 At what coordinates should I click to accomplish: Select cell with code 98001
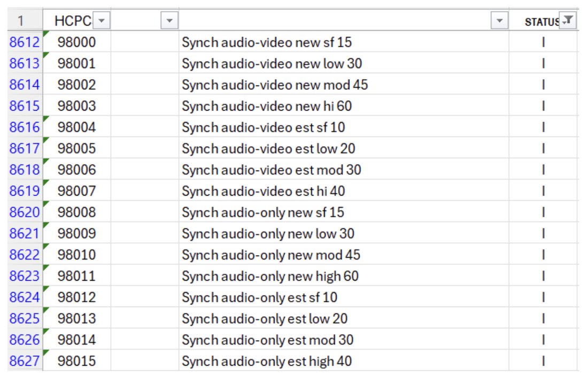[x=77, y=64]
